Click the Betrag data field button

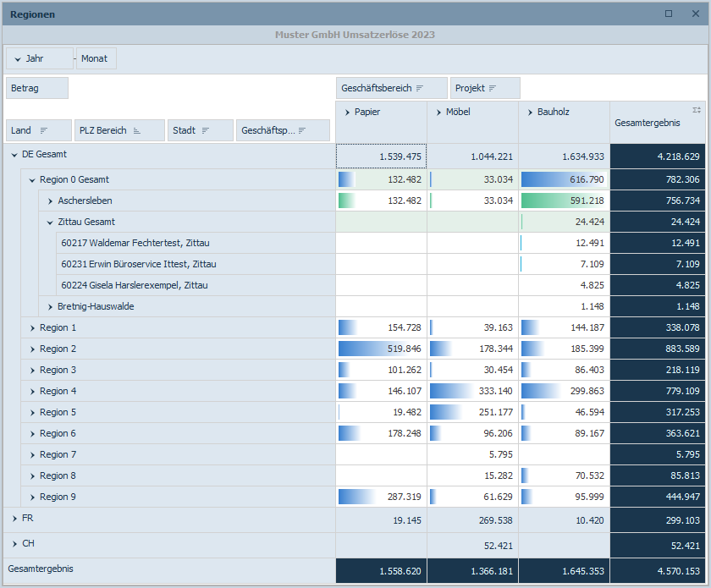tap(36, 88)
